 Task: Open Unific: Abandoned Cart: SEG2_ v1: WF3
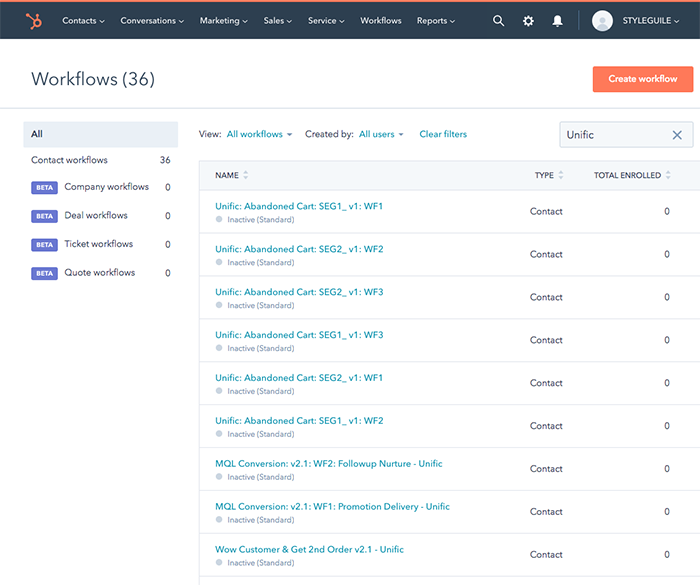(299, 292)
